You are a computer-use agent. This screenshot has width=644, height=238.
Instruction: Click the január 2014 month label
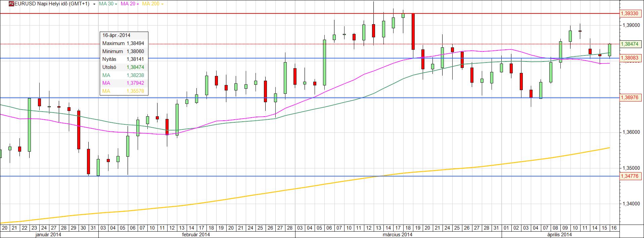pyautogui.click(x=49, y=235)
